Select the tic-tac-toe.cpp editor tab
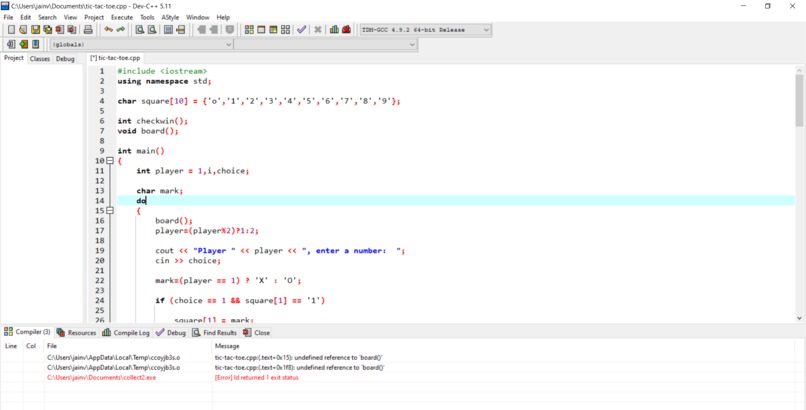Screen dimensions: 806x410 [x=115, y=58]
